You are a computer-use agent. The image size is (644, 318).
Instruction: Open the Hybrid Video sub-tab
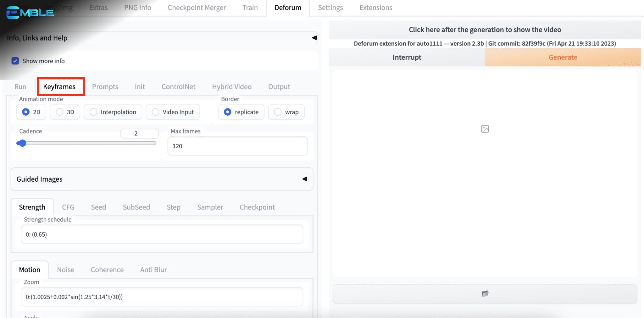tap(232, 87)
